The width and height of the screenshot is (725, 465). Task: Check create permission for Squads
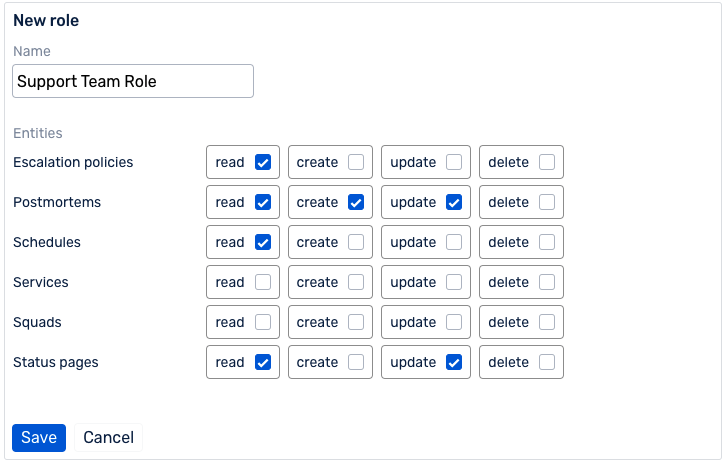[356, 322]
